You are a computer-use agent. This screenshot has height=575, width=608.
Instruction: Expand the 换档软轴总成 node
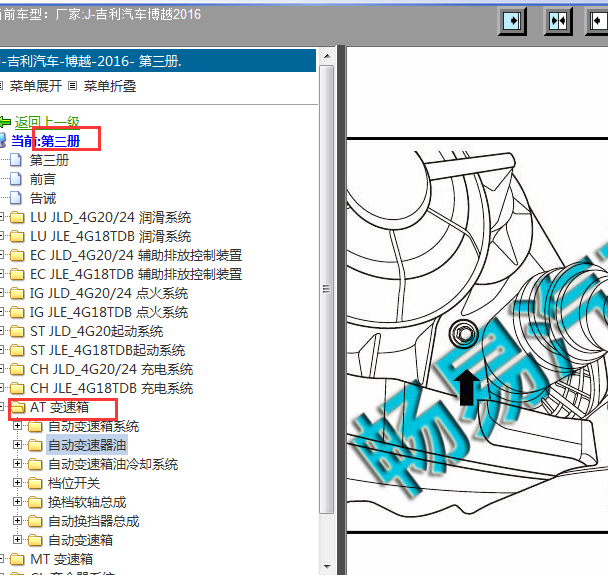coord(17,502)
